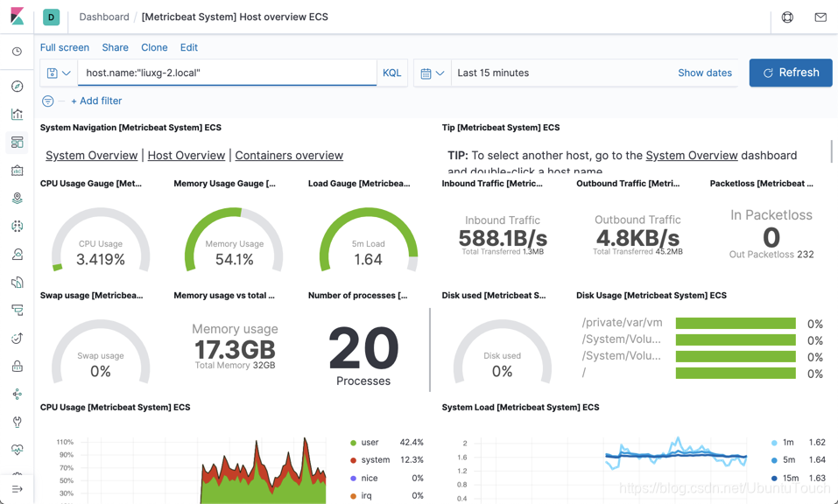Viewport: 838px width, 504px height.
Task: Click 'Out Packetloss 232' text
Action: coord(771,255)
